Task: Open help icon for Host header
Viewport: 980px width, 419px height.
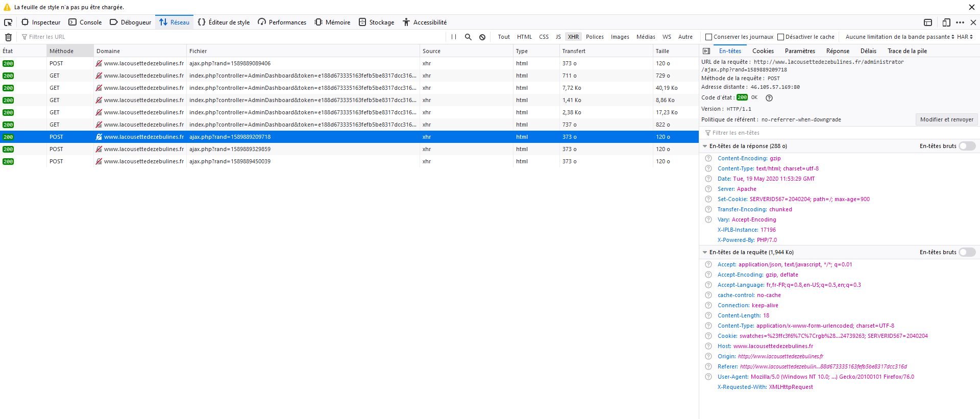Action: click(x=708, y=346)
